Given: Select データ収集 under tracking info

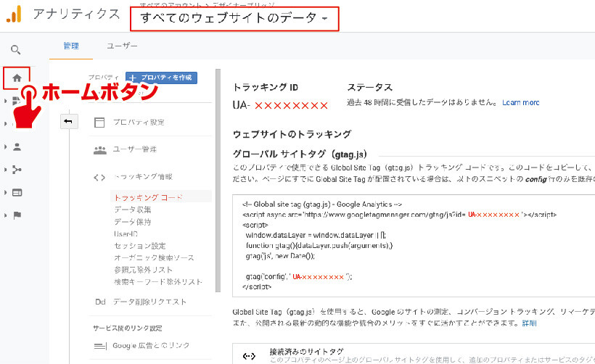Looking at the screenshot, I should click(x=133, y=209).
